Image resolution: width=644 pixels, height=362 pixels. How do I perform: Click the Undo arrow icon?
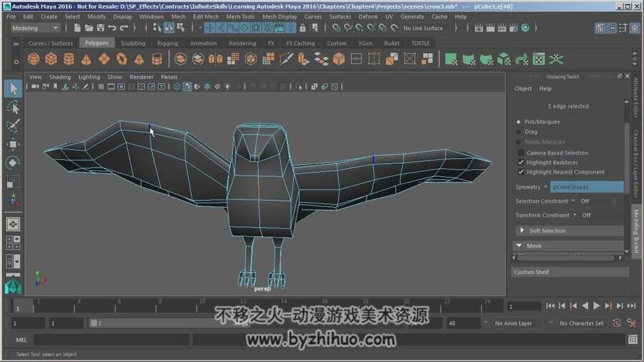pos(112,28)
